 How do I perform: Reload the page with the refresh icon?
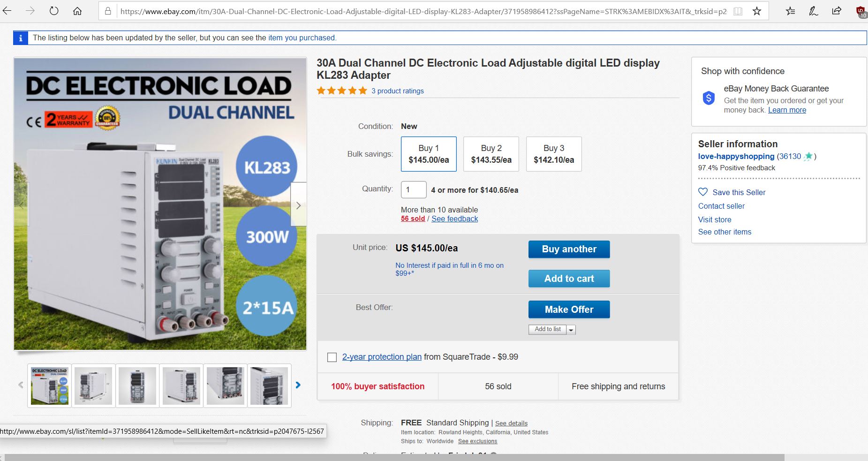(54, 11)
